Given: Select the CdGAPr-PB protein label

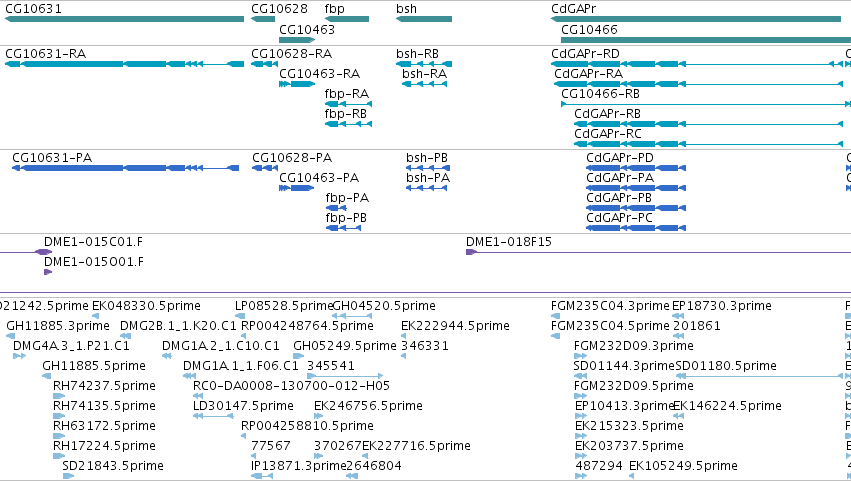Looking at the screenshot, I should click(619, 198).
